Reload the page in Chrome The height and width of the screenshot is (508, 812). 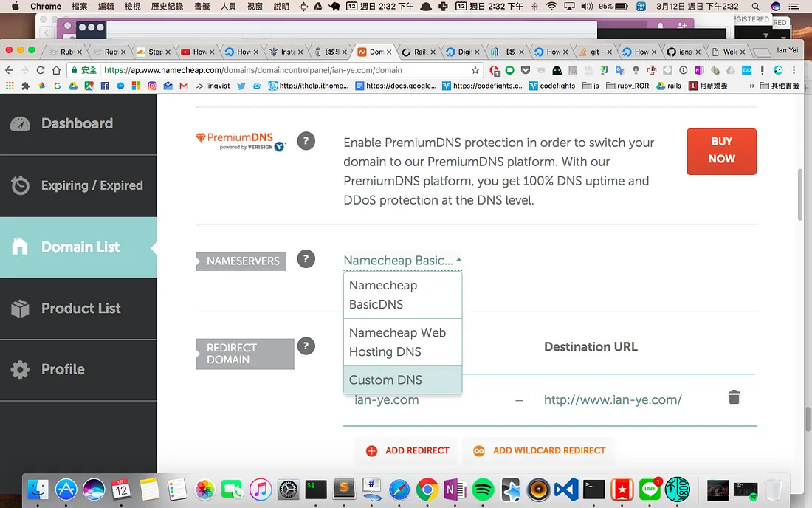41,70
